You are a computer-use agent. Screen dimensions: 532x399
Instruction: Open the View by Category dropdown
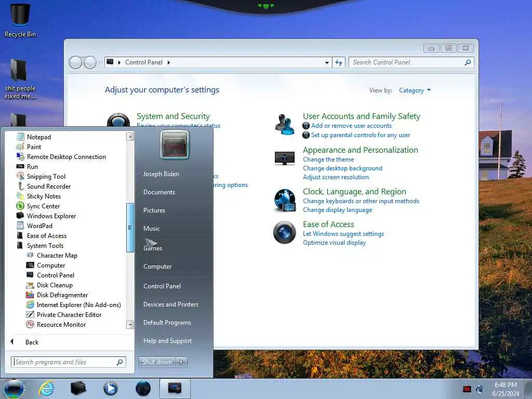point(415,90)
